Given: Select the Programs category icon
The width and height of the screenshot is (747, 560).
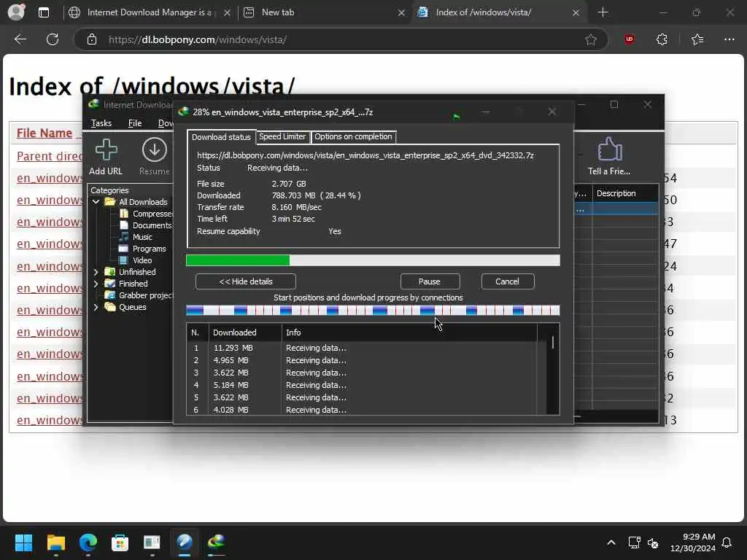Looking at the screenshot, I should [124, 249].
